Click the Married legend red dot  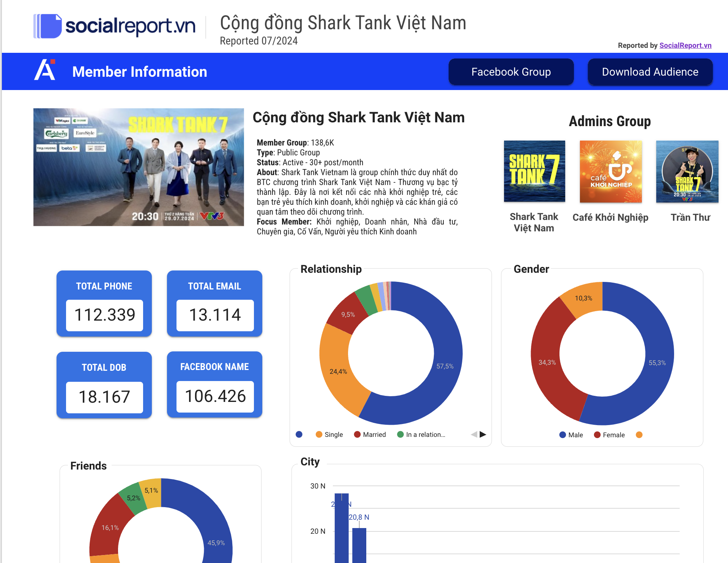[357, 434]
